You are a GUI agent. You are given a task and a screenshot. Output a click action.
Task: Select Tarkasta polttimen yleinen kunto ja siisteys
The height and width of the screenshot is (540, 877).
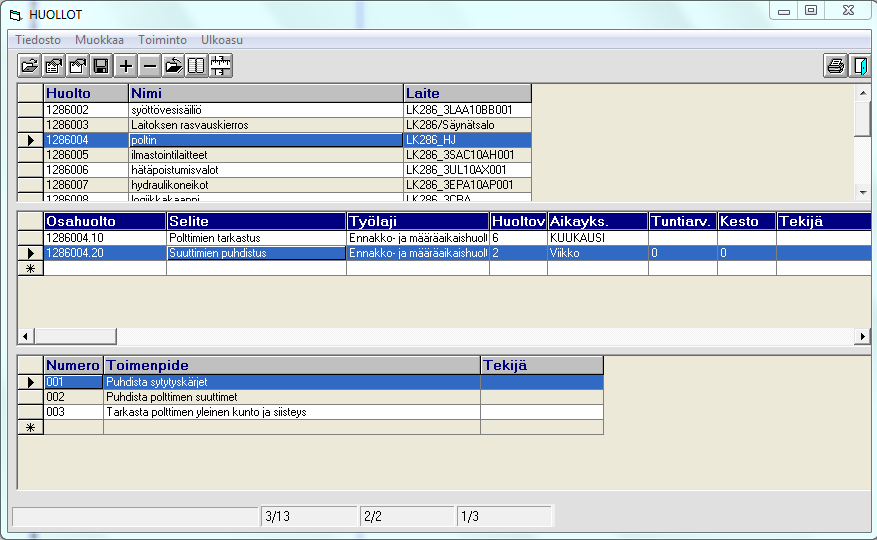point(292,412)
